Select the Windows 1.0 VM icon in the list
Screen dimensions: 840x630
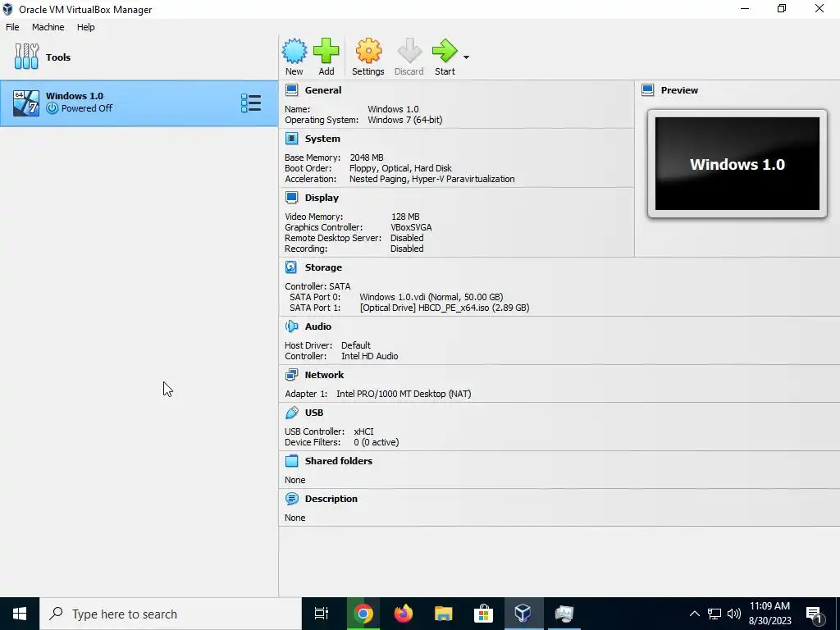tap(26, 103)
